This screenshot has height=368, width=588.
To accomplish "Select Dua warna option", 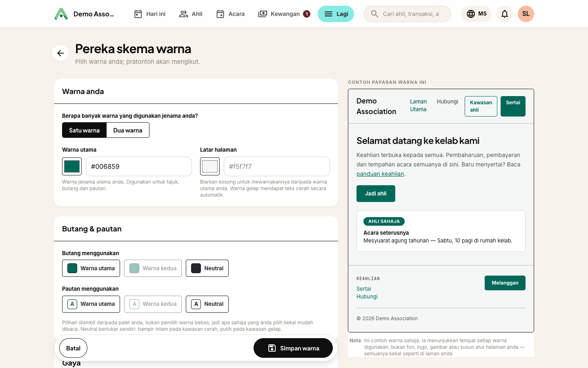I will pos(128,130).
